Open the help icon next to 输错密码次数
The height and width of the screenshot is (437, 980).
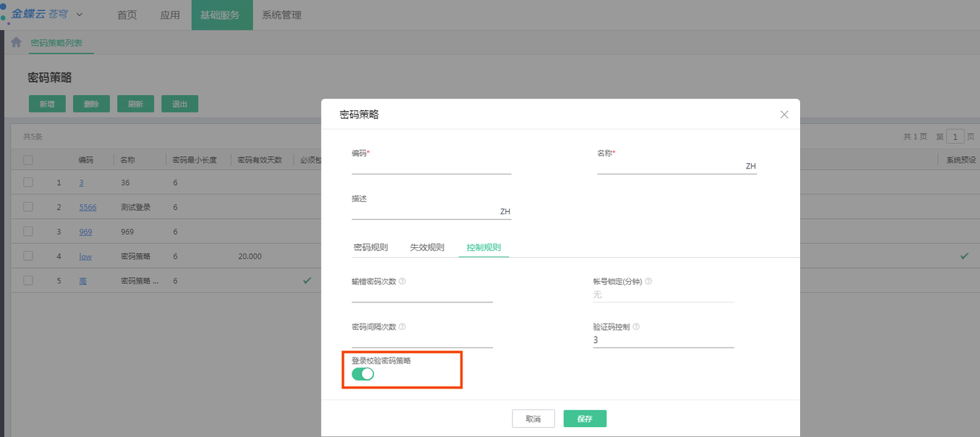(403, 281)
